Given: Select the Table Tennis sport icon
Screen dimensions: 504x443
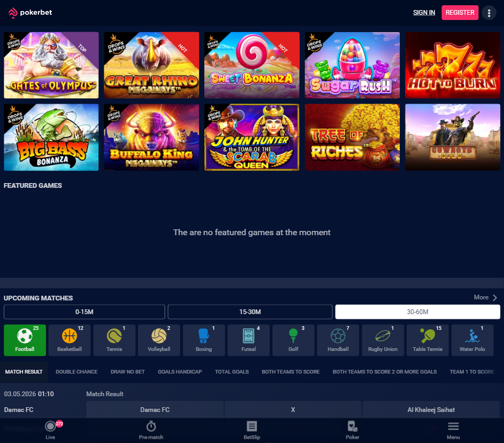Looking at the screenshot, I should (428, 340).
